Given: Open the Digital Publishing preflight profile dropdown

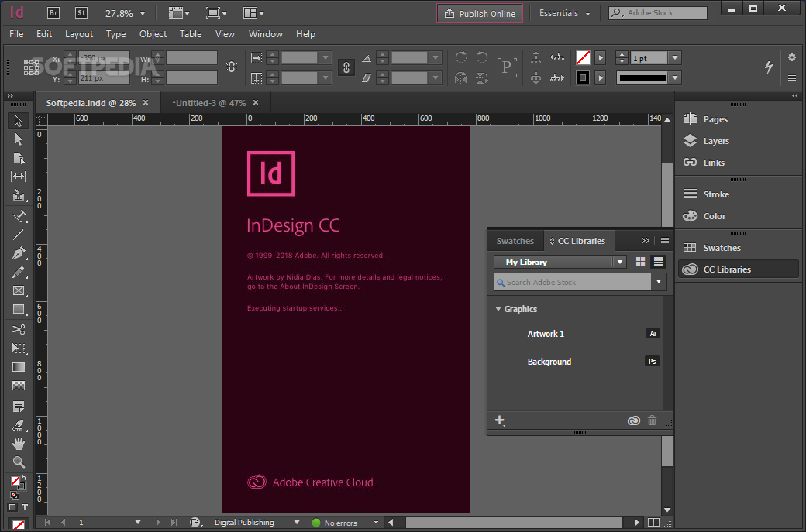Looking at the screenshot, I should coord(297,522).
